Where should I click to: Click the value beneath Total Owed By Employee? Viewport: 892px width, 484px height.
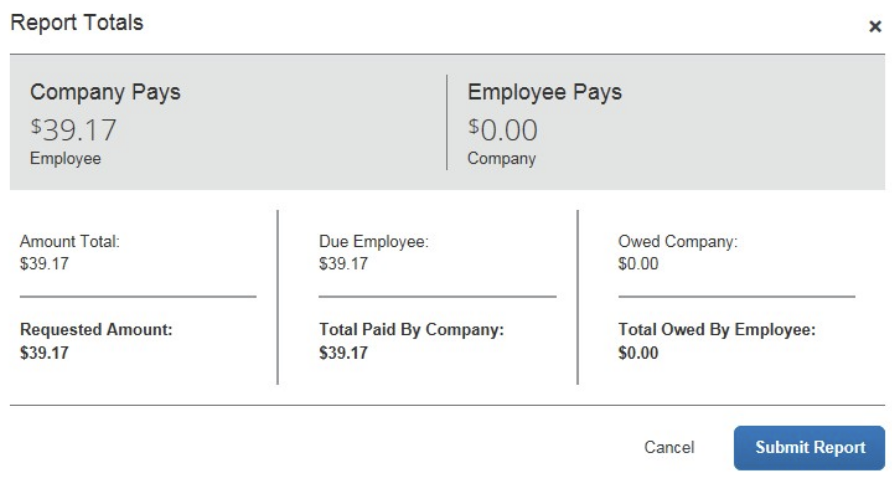click(638, 353)
